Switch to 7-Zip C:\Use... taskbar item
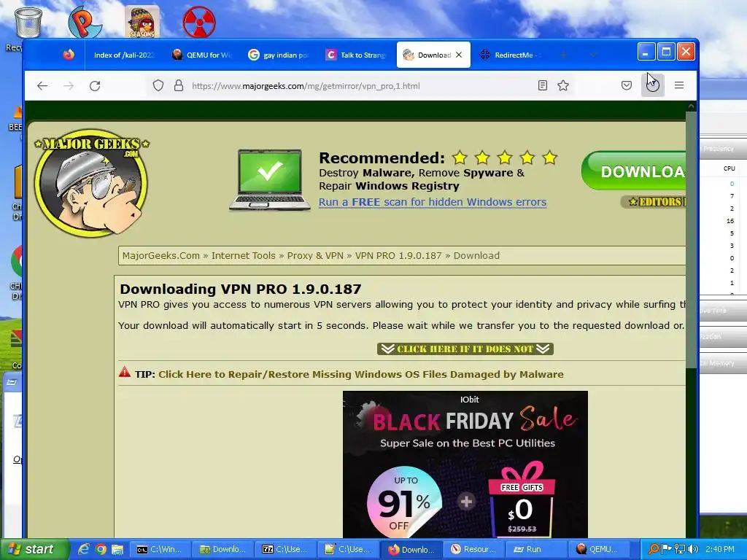Screen dimensions: 747x560 286,549
